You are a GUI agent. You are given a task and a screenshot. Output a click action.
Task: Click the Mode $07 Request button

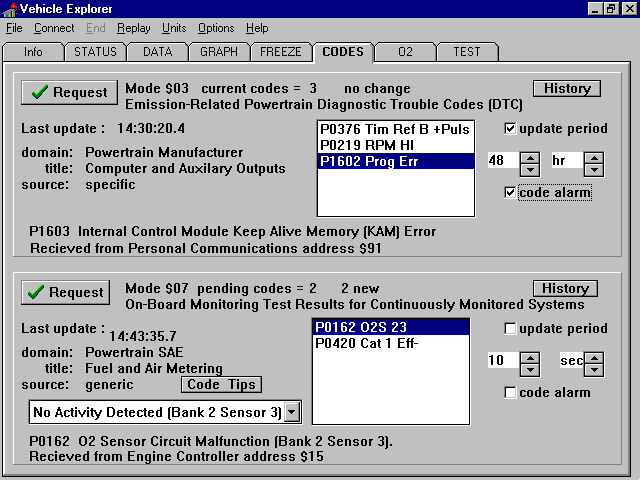pyautogui.click(x=69, y=292)
